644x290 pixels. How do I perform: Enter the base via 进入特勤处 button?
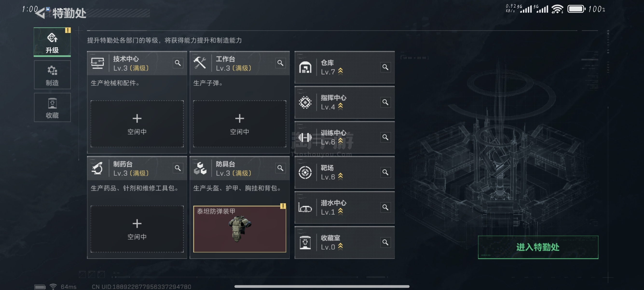click(538, 247)
